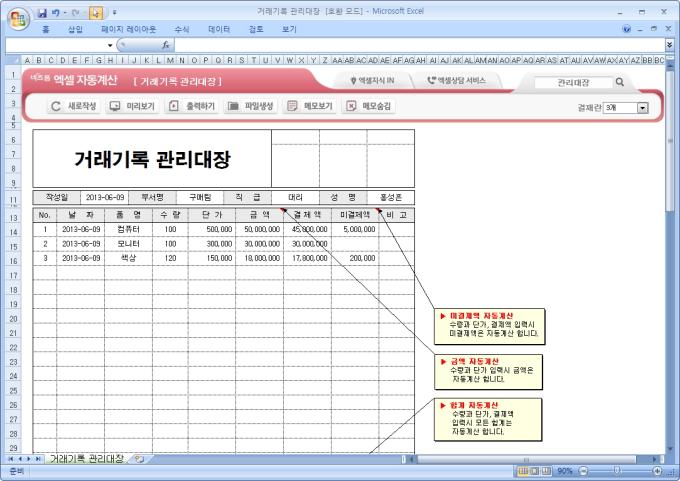Click the 거래기록 관리대장 sheet tab
Viewport: 680px width, 481px height.
tap(87, 458)
